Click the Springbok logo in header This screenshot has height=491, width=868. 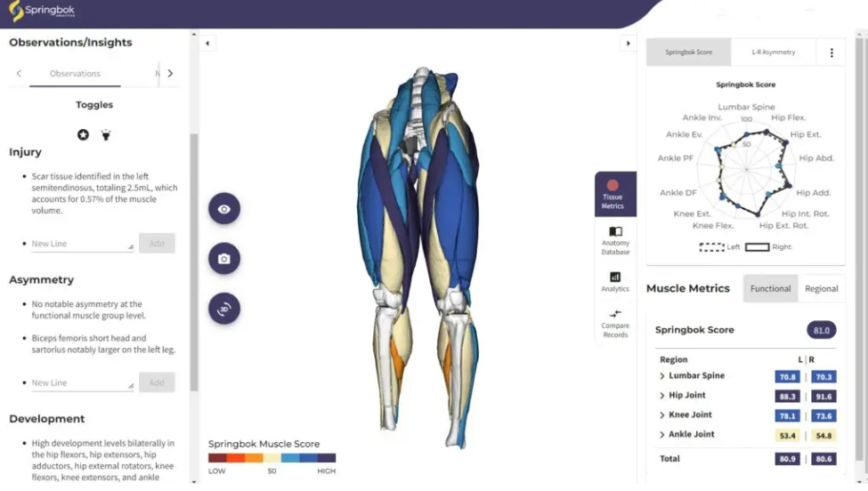(x=42, y=11)
